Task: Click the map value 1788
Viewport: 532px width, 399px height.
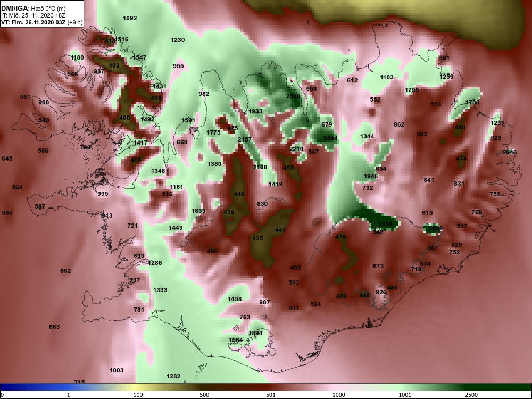Action: [472, 102]
